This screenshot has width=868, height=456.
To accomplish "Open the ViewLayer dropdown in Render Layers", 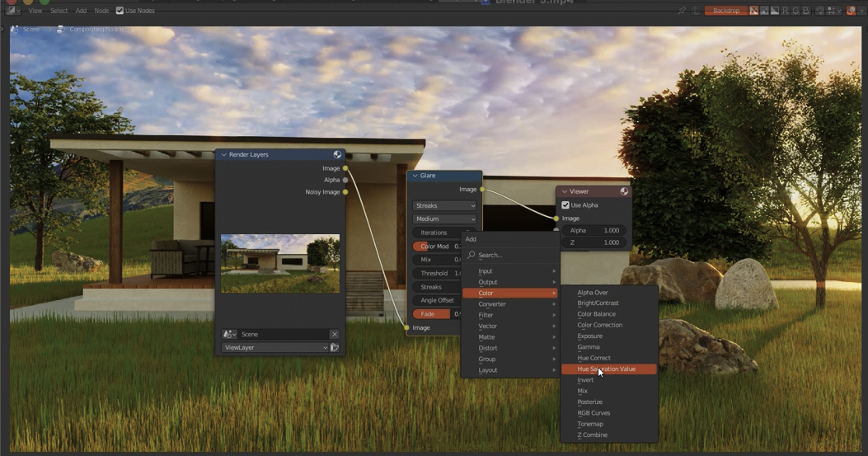I will pyautogui.click(x=275, y=347).
